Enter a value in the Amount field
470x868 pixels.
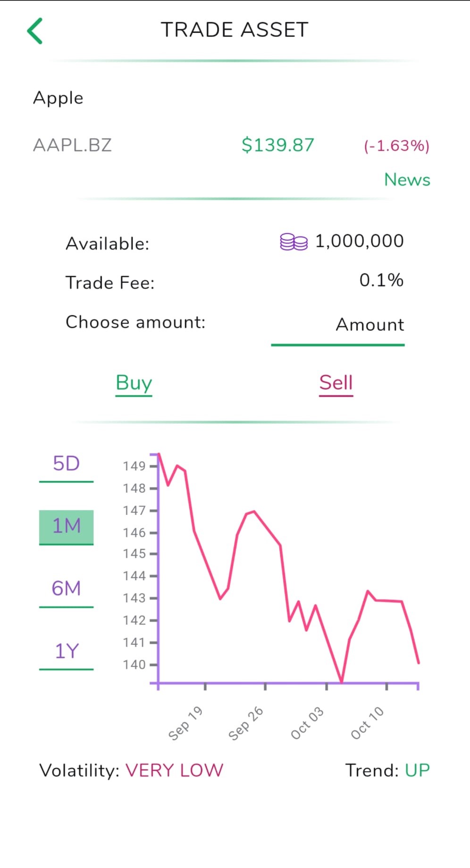click(x=338, y=325)
